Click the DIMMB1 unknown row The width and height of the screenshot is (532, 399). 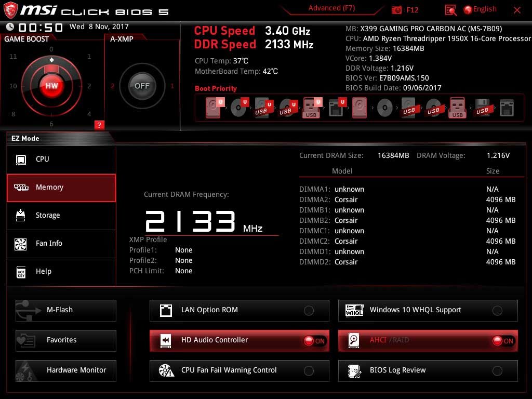tap(407, 210)
